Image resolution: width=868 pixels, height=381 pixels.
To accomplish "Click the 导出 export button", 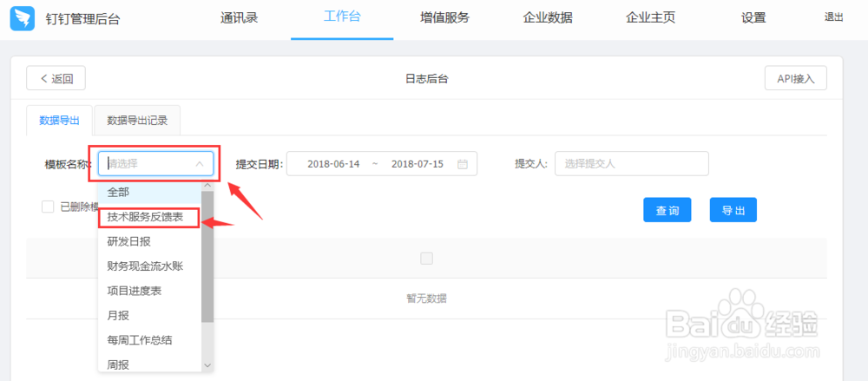I will tap(733, 210).
